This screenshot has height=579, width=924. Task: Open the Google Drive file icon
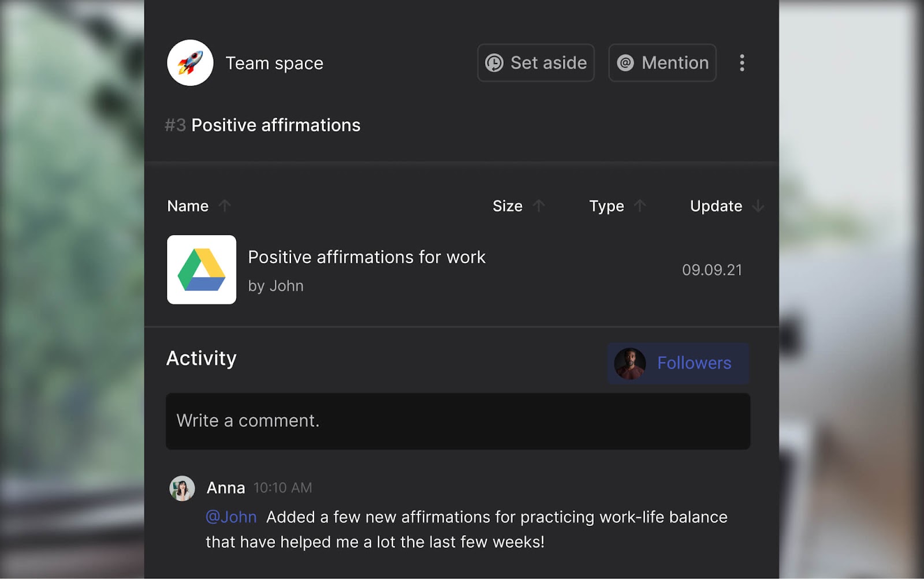202,270
